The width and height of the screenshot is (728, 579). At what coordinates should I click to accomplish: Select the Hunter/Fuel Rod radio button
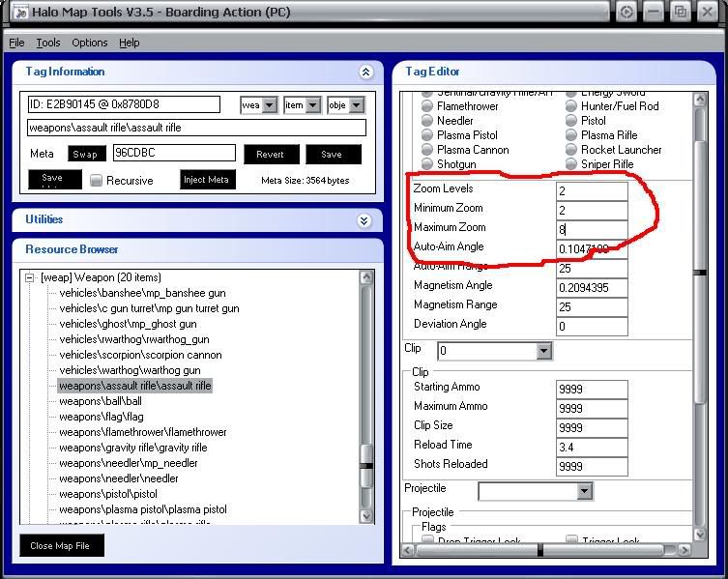pyautogui.click(x=571, y=106)
